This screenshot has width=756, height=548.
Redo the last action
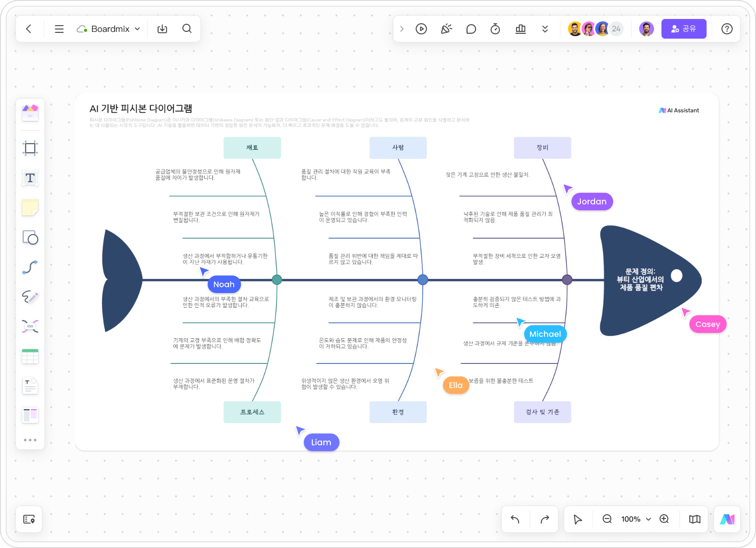[545, 519]
